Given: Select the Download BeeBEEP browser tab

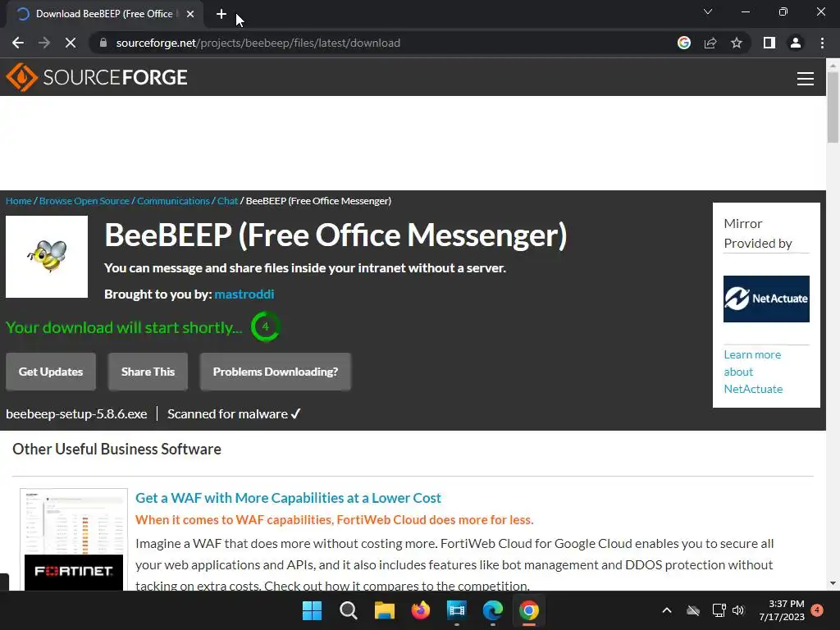Looking at the screenshot, I should tap(104, 14).
